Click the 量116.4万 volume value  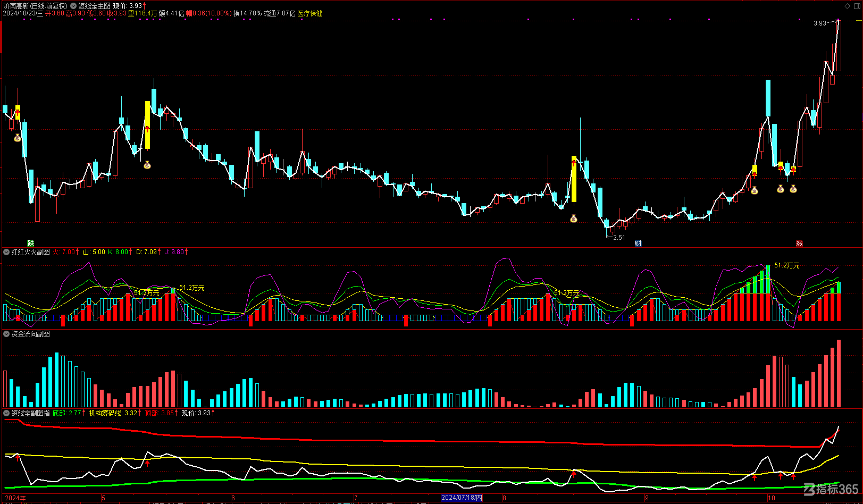click(x=143, y=13)
